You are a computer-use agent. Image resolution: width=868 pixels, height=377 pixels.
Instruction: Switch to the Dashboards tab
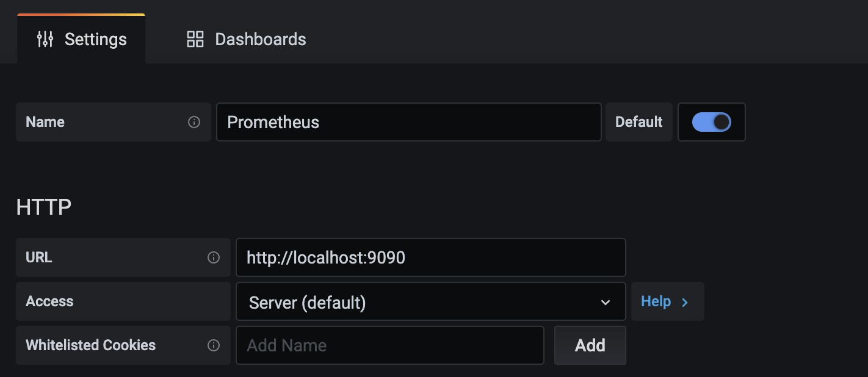[x=247, y=39]
